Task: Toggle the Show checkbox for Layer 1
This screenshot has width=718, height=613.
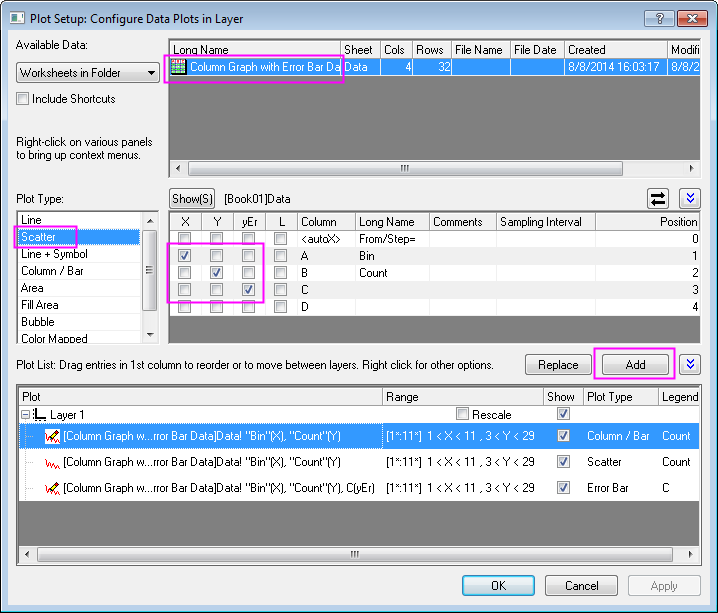Action: [563, 414]
